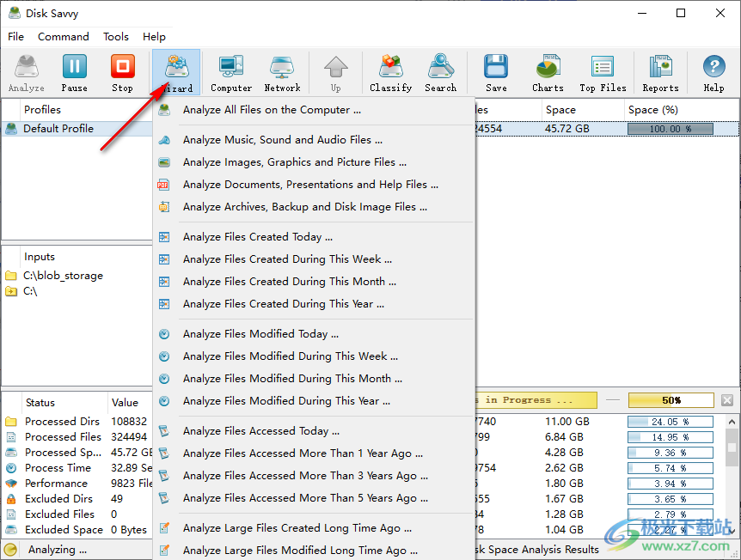
Task: Click the 24.05 % space bar
Action: click(x=671, y=421)
